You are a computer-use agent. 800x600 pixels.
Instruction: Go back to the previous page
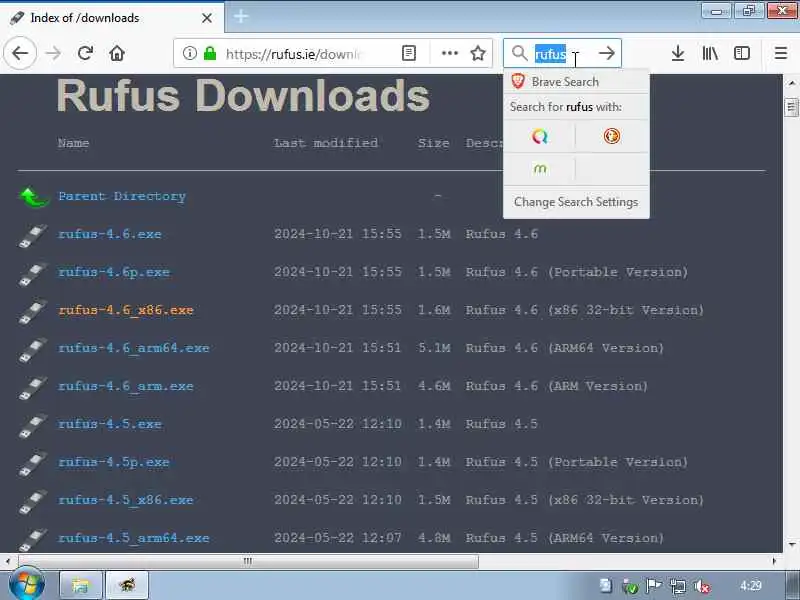tap(20, 53)
